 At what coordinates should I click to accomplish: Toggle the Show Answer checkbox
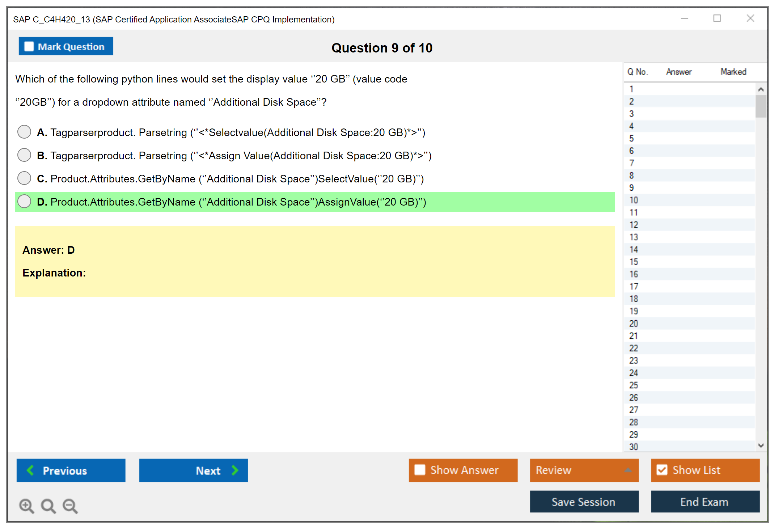pyautogui.click(x=420, y=470)
